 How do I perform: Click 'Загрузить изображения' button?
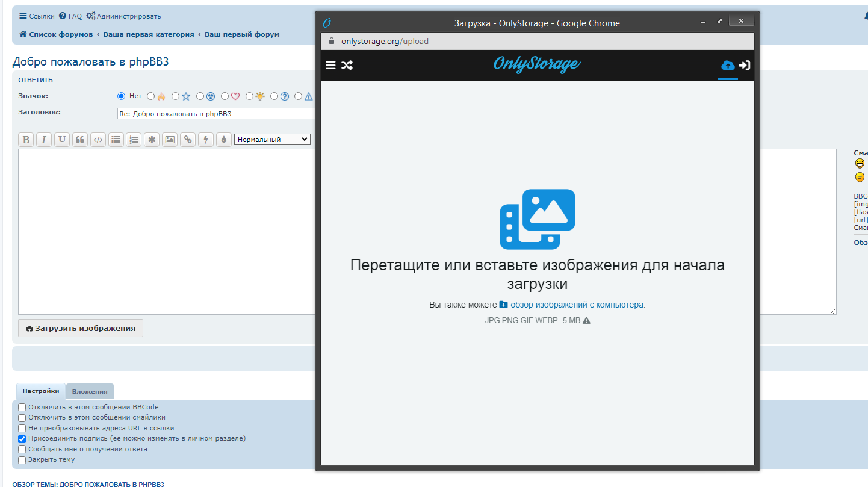tap(81, 328)
